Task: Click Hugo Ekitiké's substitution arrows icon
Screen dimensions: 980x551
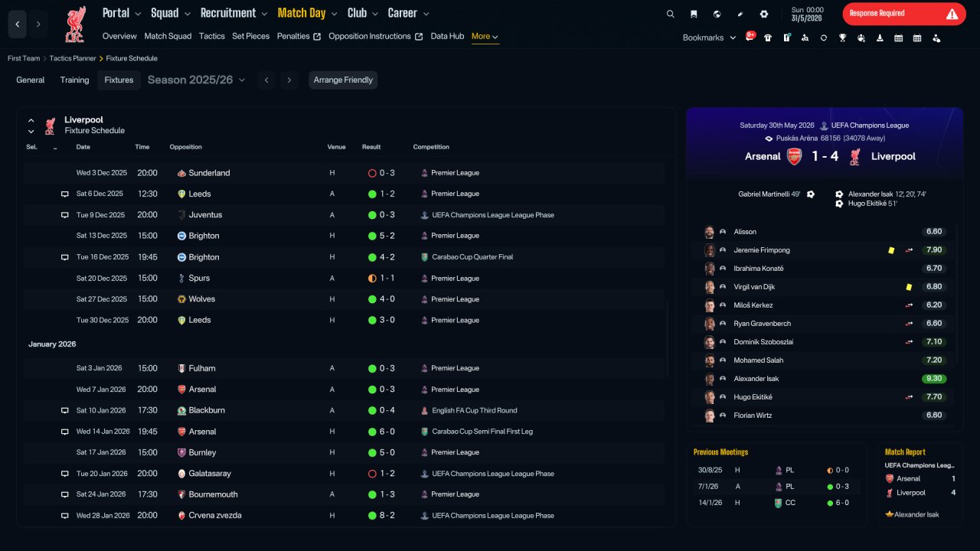Action: tap(909, 397)
